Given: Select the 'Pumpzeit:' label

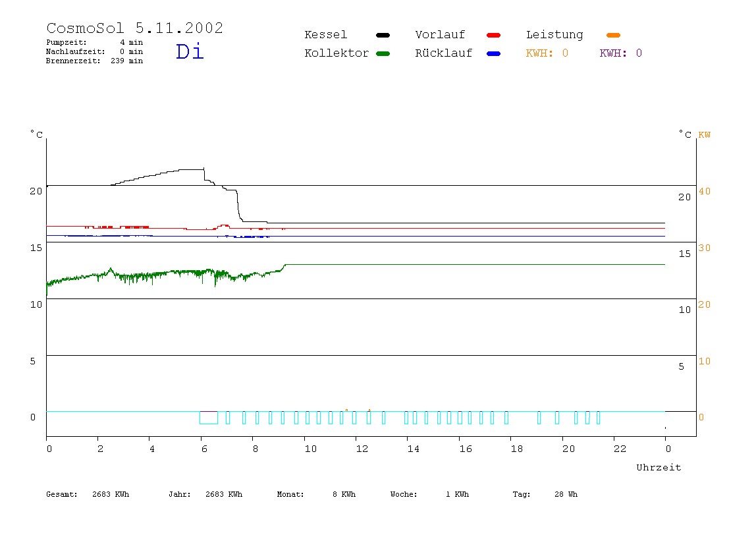Looking at the screenshot, I should (67, 42).
